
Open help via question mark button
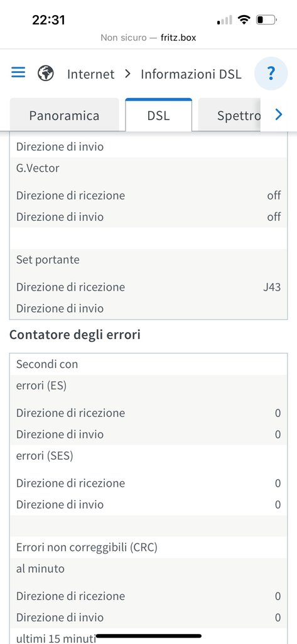coord(271,74)
